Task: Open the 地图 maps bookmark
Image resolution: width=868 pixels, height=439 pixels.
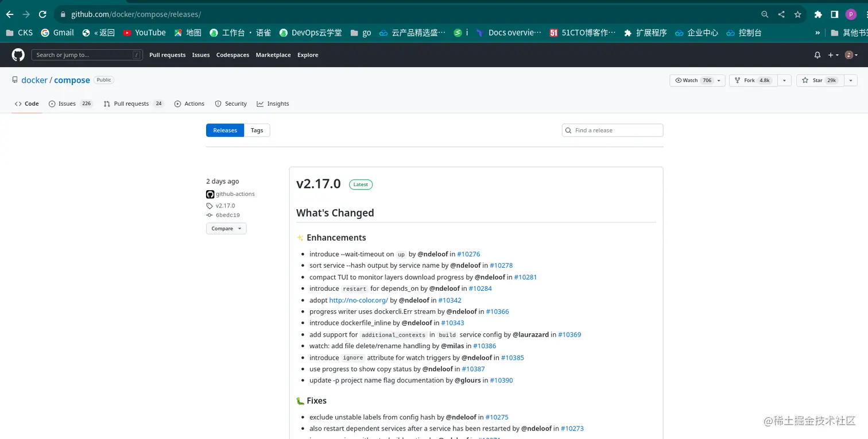Action: tap(188, 33)
